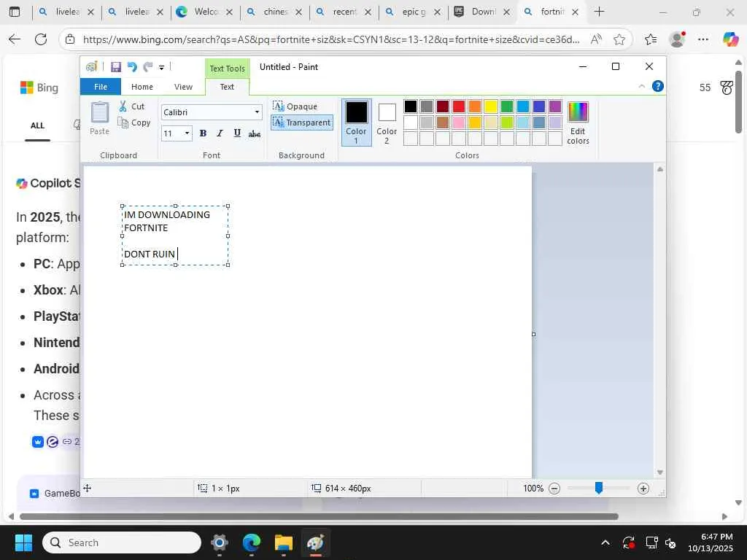
Task: Click the taskbar Search box
Action: pyautogui.click(x=122, y=542)
